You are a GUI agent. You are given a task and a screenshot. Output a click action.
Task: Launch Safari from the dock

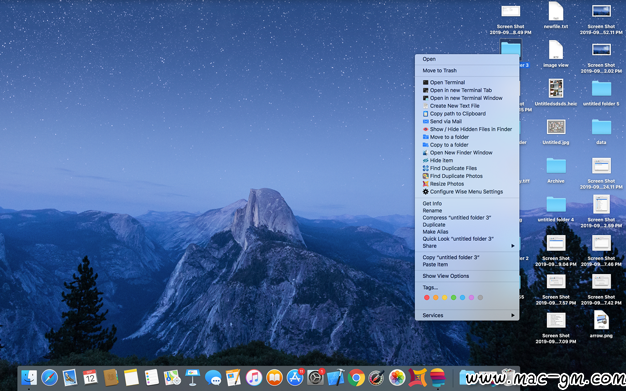click(x=50, y=377)
